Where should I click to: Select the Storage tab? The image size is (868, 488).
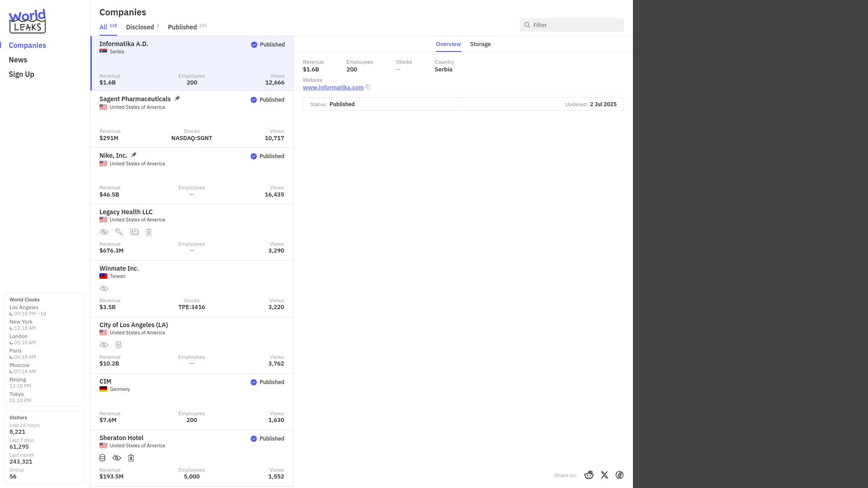click(480, 44)
